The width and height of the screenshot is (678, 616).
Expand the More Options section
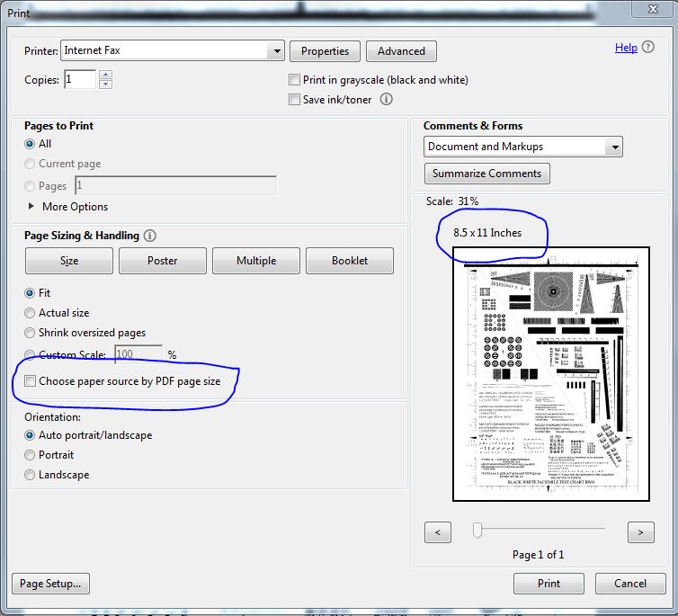(32, 207)
